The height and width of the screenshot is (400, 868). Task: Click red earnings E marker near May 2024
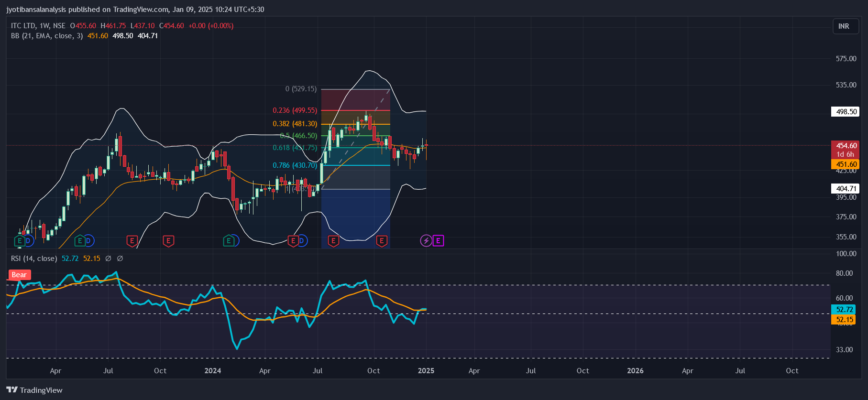point(293,241)
